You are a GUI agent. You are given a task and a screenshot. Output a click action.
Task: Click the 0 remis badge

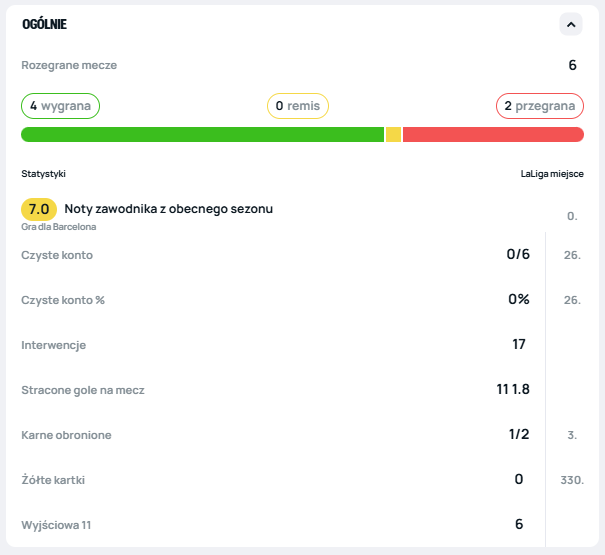pyautogui.click(x=297, y=106)
